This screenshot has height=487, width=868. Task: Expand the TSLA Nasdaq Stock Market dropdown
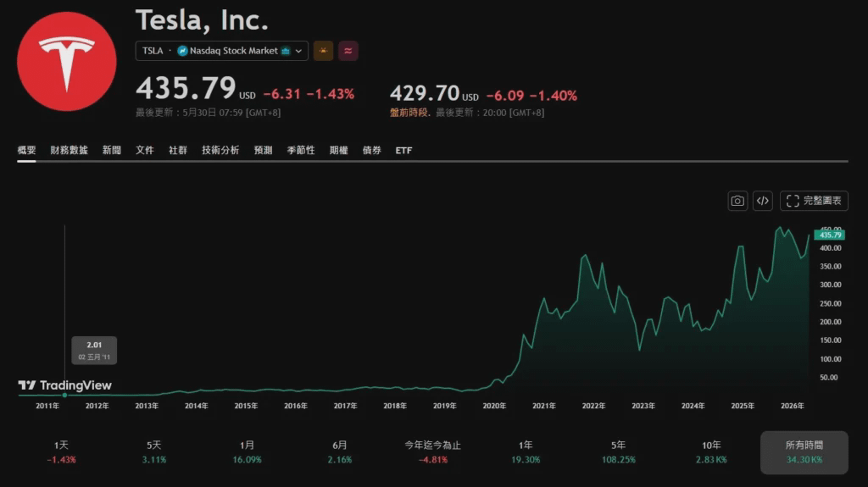point(221,51)
